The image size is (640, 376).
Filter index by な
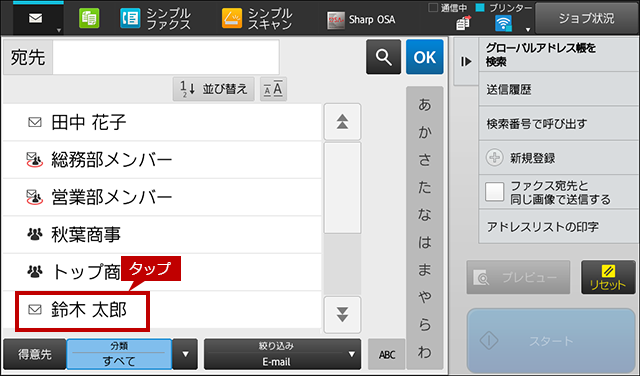point(424,215)
